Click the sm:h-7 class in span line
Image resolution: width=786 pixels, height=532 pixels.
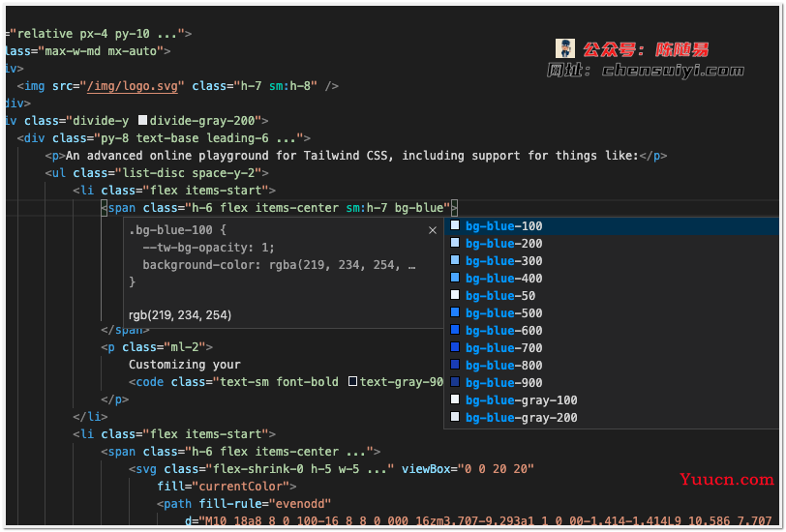click(367, 208)
